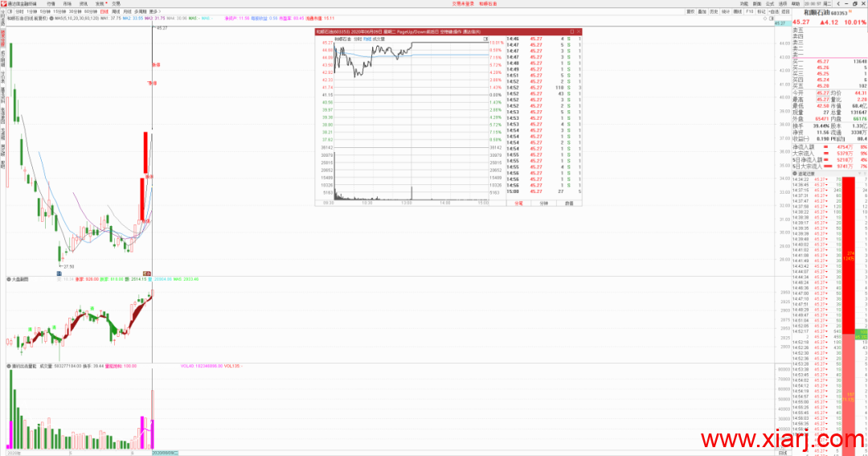868x456 pixels.
Task: Click the popup chart panel toggle icon
Action: (485, 39)
